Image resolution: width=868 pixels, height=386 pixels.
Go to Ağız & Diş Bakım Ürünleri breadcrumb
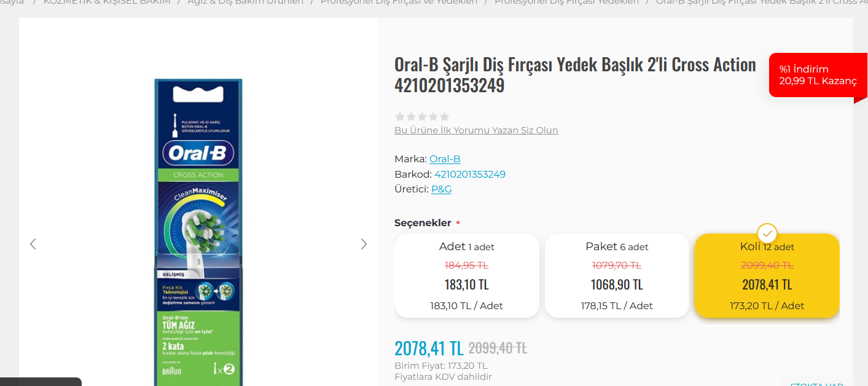246,2
